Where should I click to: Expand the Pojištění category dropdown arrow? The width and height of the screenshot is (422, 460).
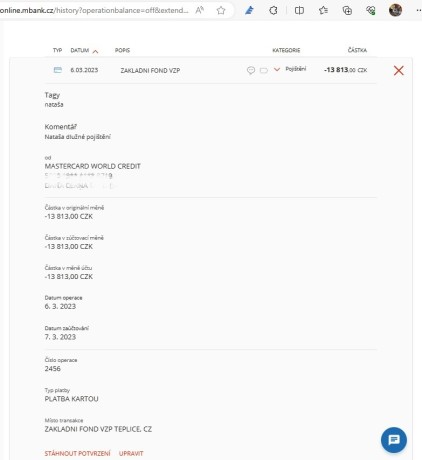coord(277,69)
